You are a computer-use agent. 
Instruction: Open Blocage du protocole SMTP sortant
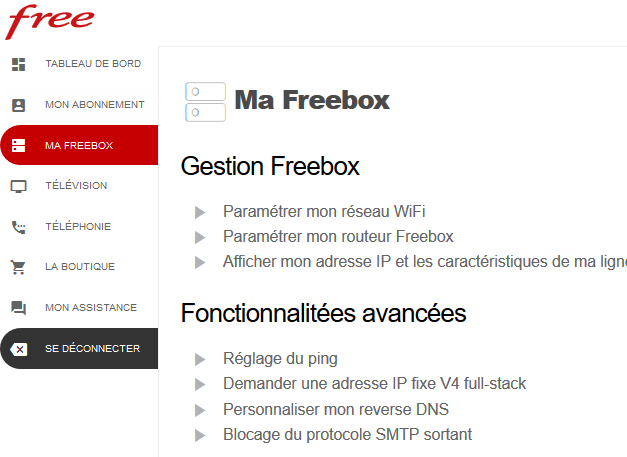click(347, 435)
